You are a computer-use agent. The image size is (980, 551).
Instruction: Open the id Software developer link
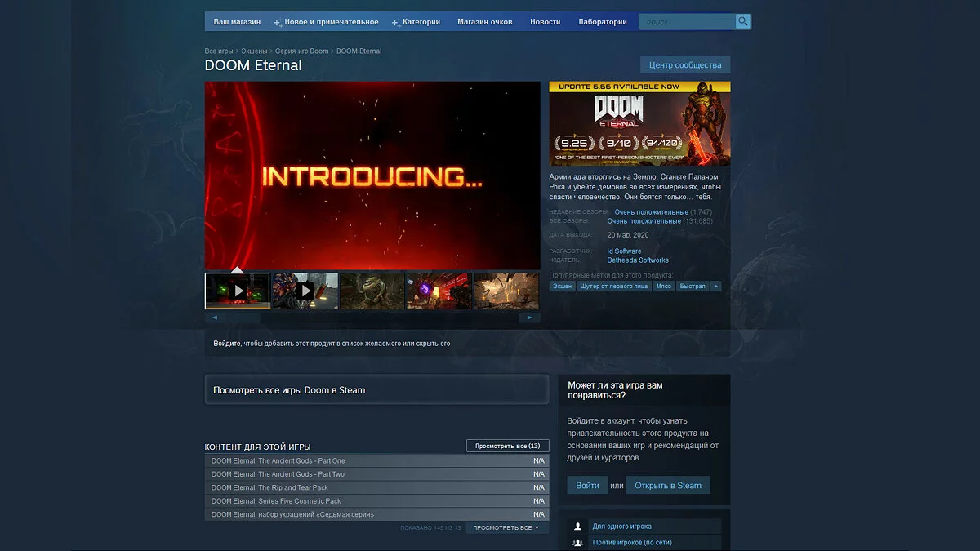[x=625, y=251]
